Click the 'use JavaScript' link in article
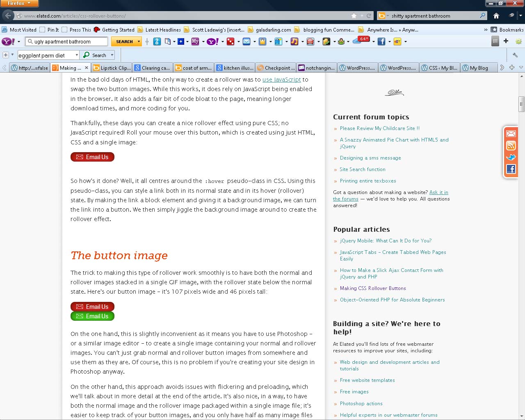 click(281, 80)
